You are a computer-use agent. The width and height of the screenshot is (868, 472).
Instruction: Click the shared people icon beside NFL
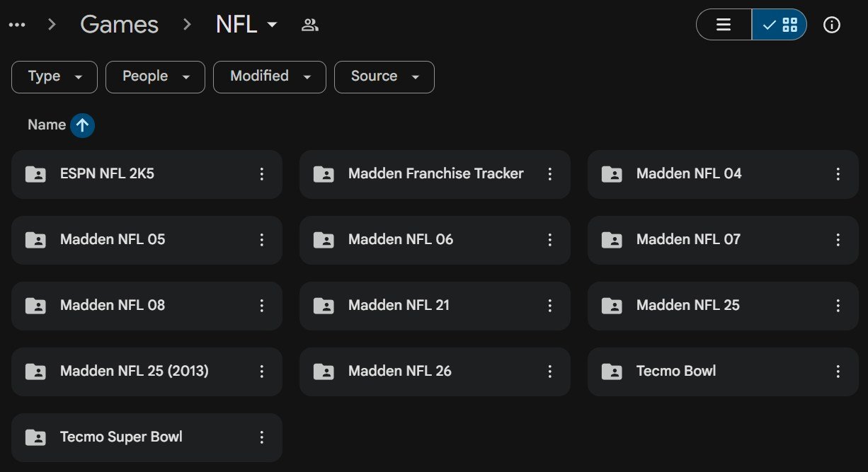(x=310, y=25)
